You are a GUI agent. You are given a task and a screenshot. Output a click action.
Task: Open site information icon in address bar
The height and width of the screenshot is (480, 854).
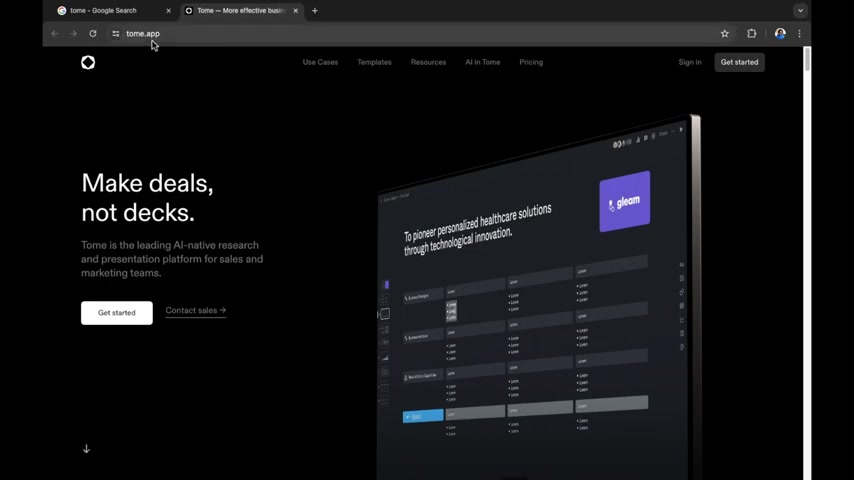click(115, 34)
